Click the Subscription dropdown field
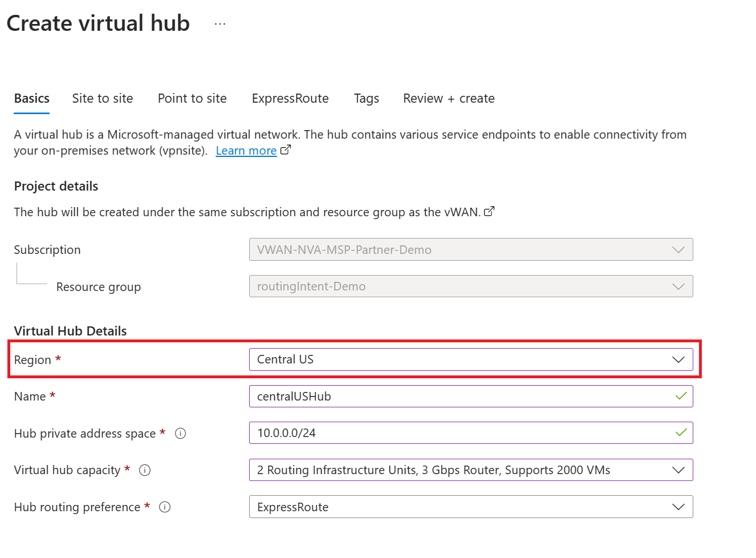756x558 pixels. coord(470,250)
